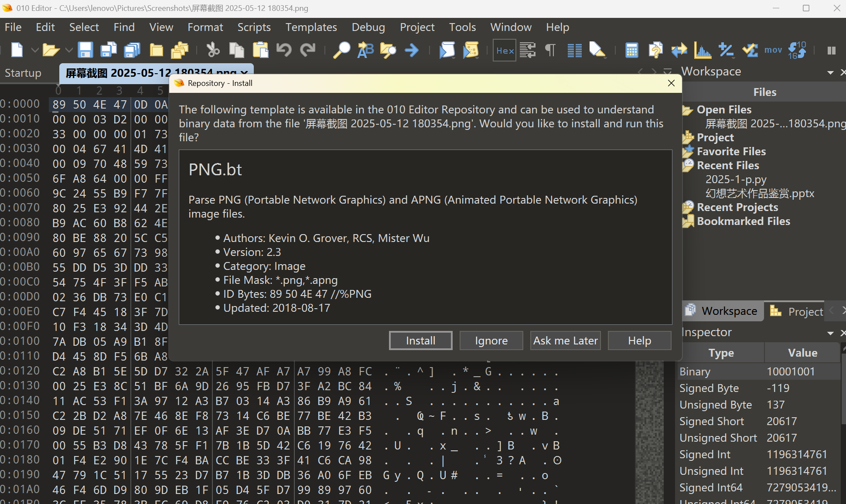846x504 pixels.
Task: Click the Type column header in Inspector
Action: click(721, 353)
